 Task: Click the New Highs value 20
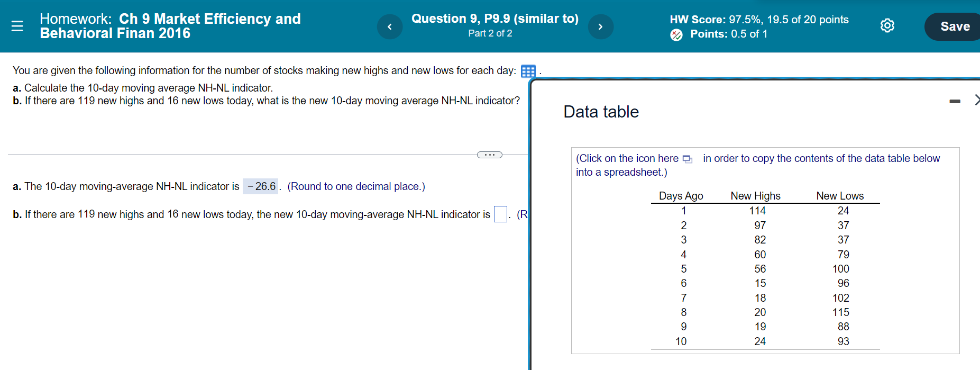point(760,312)
